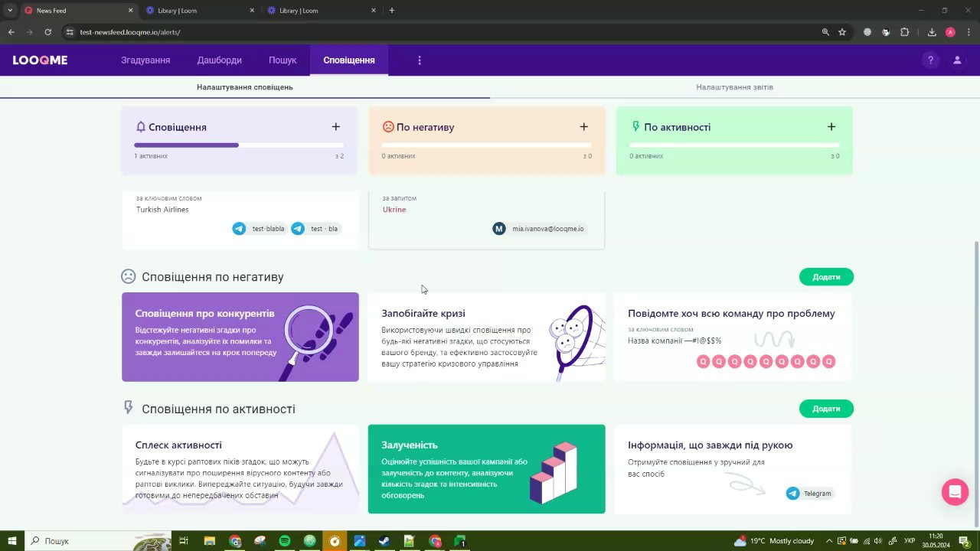This screenshot has width=980, height=551.
Task: Click Додати button for activity alerts
Action: point(826,409)
